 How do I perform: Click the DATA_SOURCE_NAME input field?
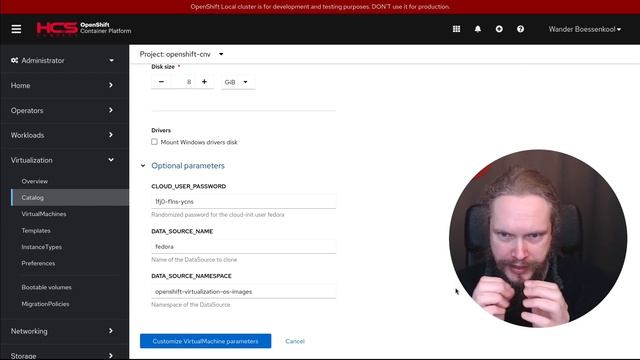244,247
